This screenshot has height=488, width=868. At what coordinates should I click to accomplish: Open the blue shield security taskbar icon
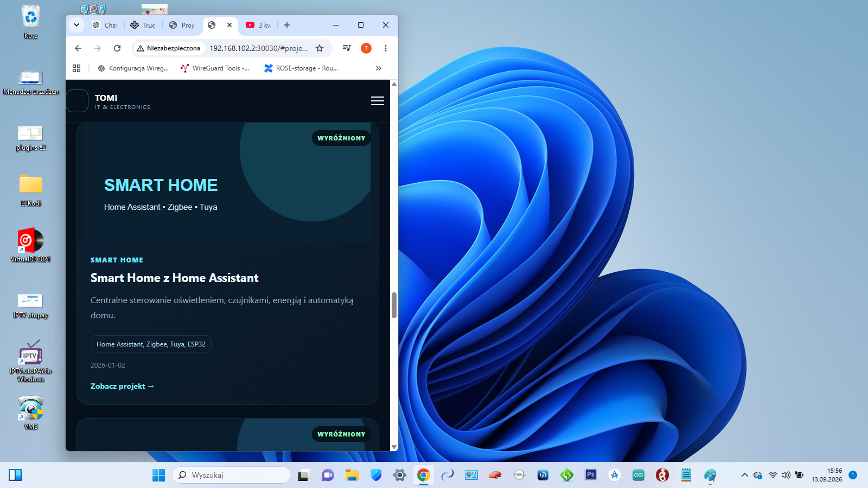coord(376,475)
